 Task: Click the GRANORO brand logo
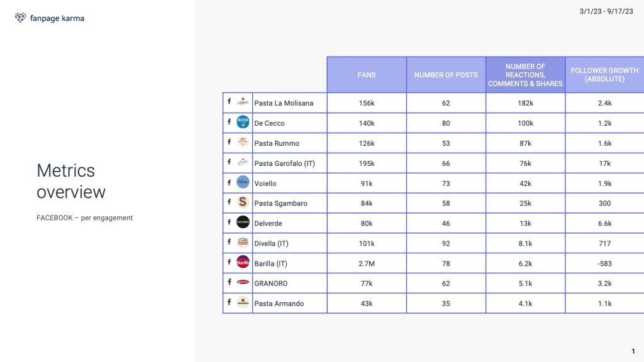pos(243,282)
